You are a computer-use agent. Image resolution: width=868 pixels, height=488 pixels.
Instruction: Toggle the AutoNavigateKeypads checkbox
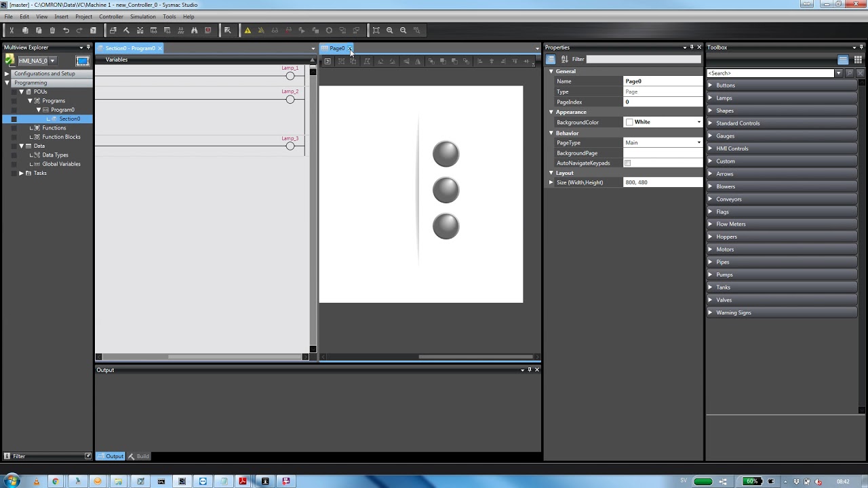(627, 163)
